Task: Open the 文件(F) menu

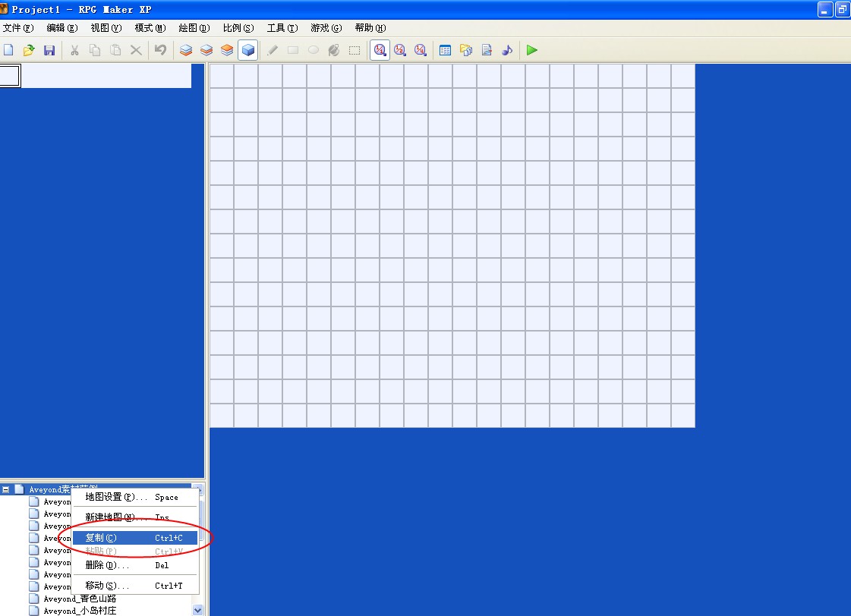Action: [x=18, y=27]
